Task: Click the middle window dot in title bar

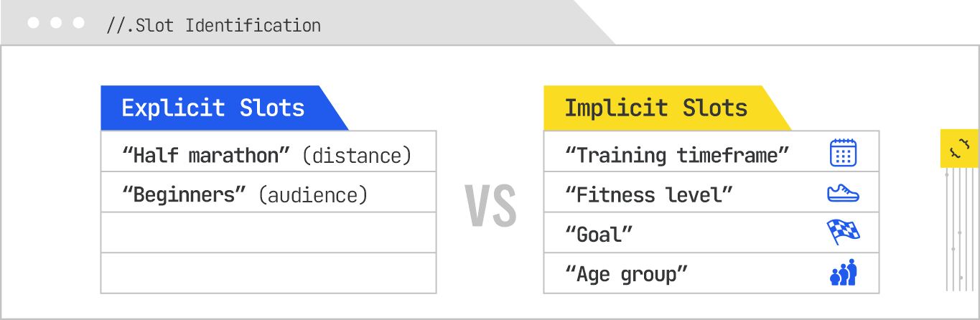Action: tap(56, 23)
